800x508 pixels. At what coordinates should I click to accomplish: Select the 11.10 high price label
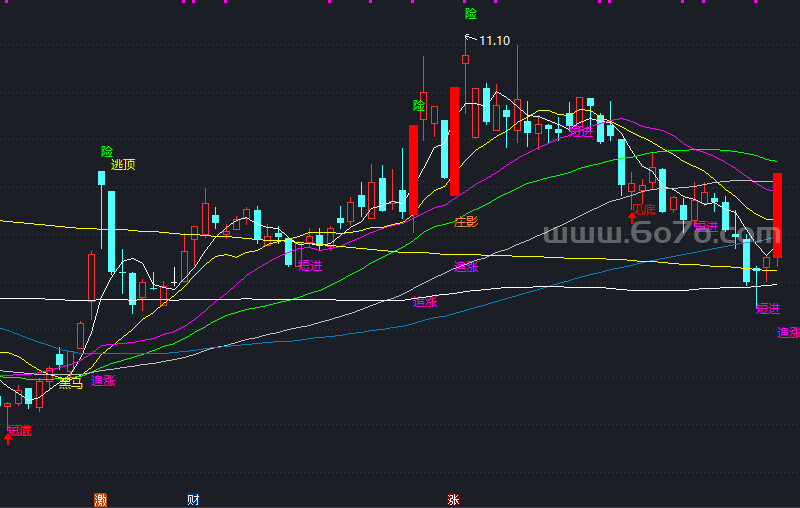pyautogui.click(x=494, y=41)
